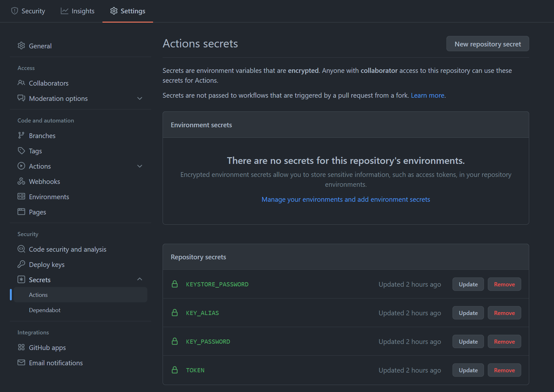Click the lock icon next to KEYSTORE_PASSWORD
554x392 pixels.
(x=175, y=284)
